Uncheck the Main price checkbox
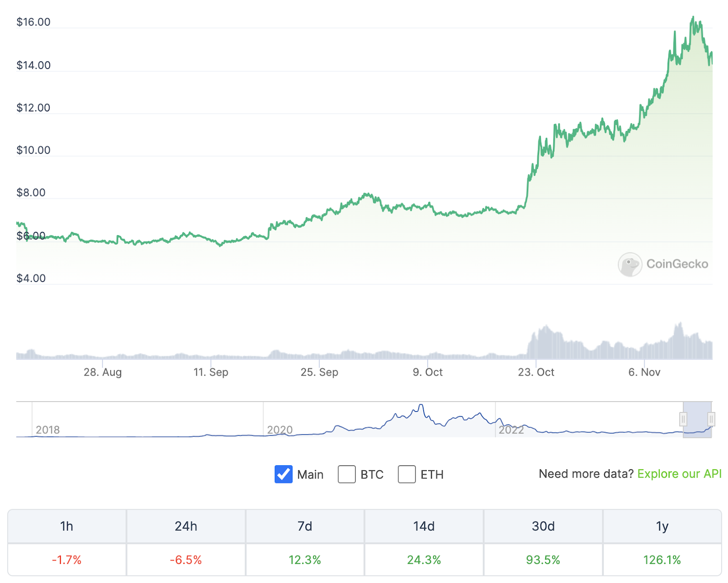 pos(283,474)
